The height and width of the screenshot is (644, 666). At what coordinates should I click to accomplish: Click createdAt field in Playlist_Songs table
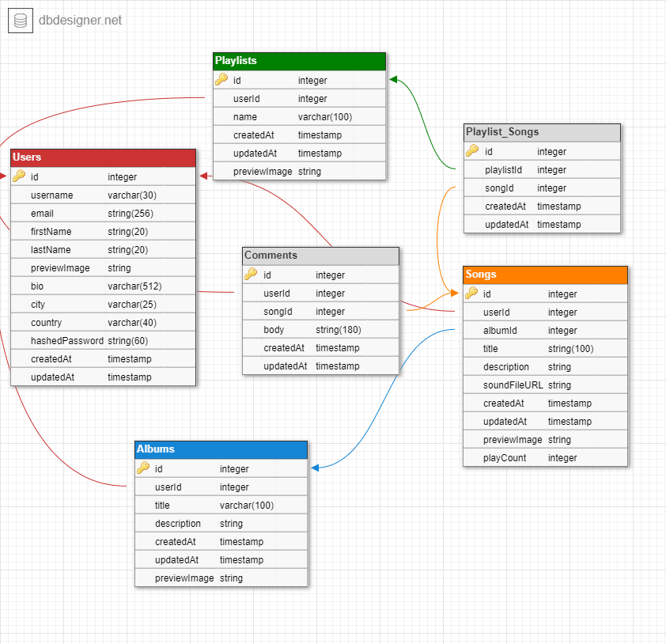[505, 206]
